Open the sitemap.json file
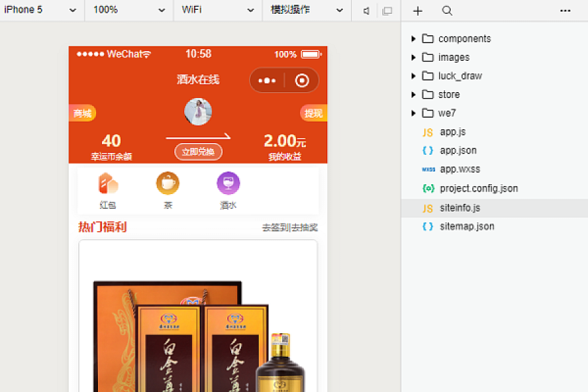This screenshot has height=392, width=588. click(467, 226)
